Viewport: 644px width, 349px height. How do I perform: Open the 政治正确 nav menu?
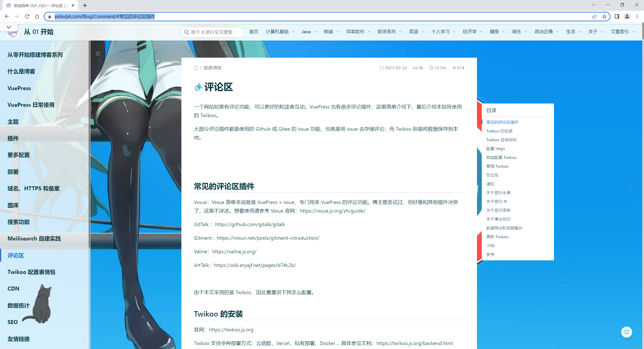(x=546, y=32)
